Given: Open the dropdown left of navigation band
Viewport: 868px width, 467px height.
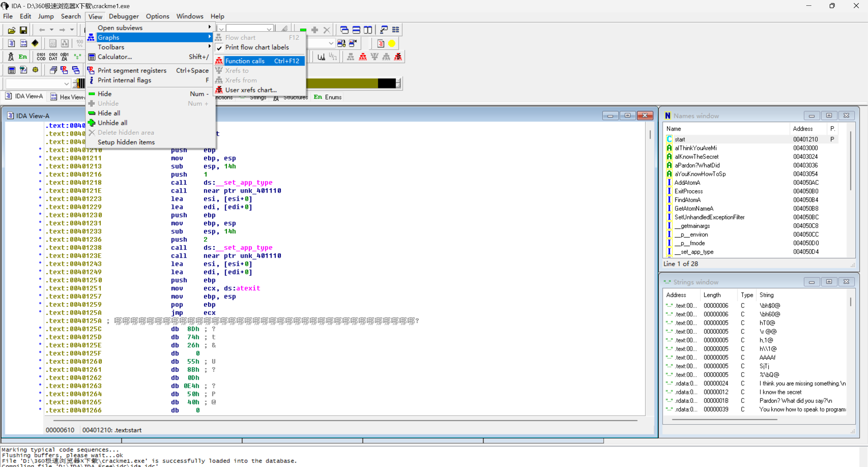Looking at the screenshot, I should tap(66, 83).
